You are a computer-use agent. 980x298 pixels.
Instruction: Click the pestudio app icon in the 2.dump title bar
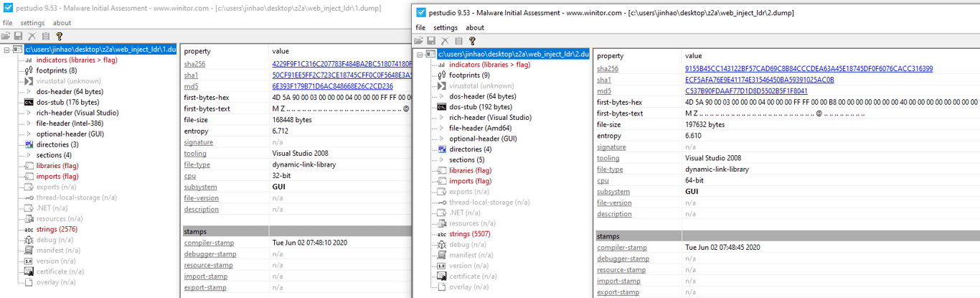pos(421,13)
